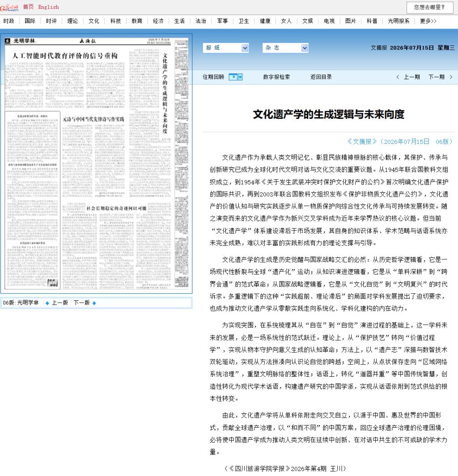
Task: Click 返回目录 link
Action: 321,77
